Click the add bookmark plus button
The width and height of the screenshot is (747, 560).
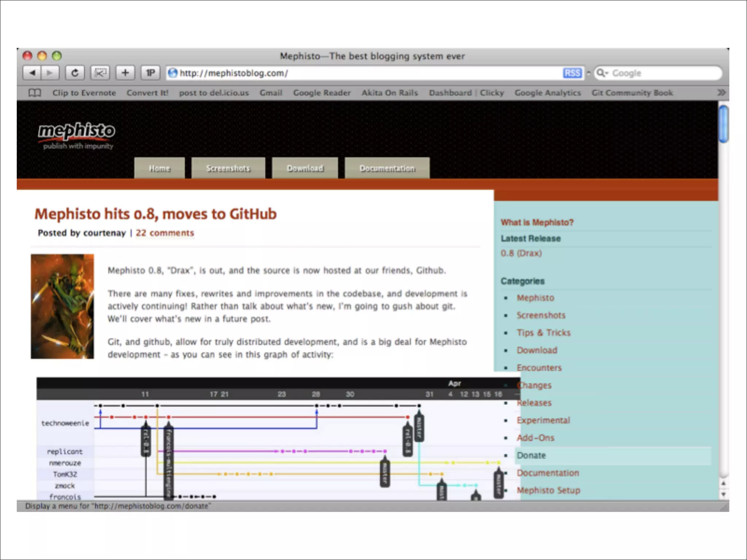125,73
